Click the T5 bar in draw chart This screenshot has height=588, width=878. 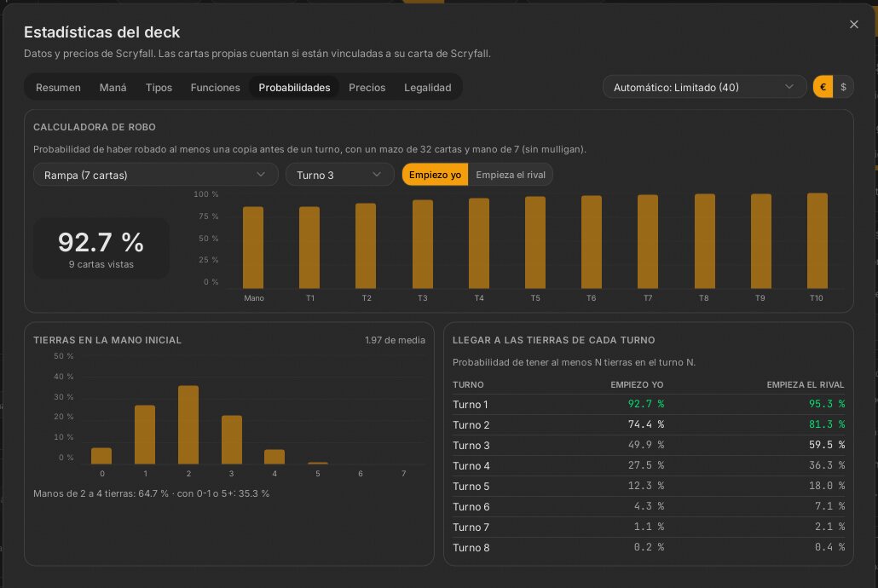(x=535, y=243)
